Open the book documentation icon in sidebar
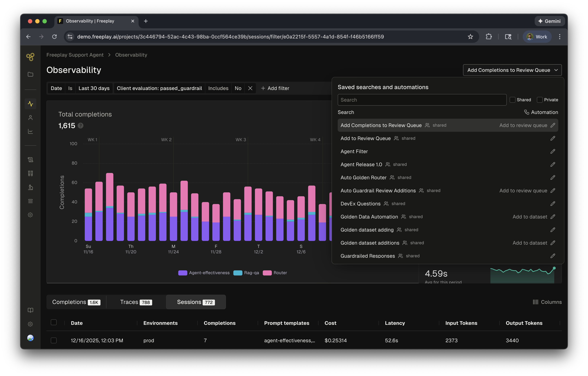This screenshot has width=588, height=376. coord(30,310)
